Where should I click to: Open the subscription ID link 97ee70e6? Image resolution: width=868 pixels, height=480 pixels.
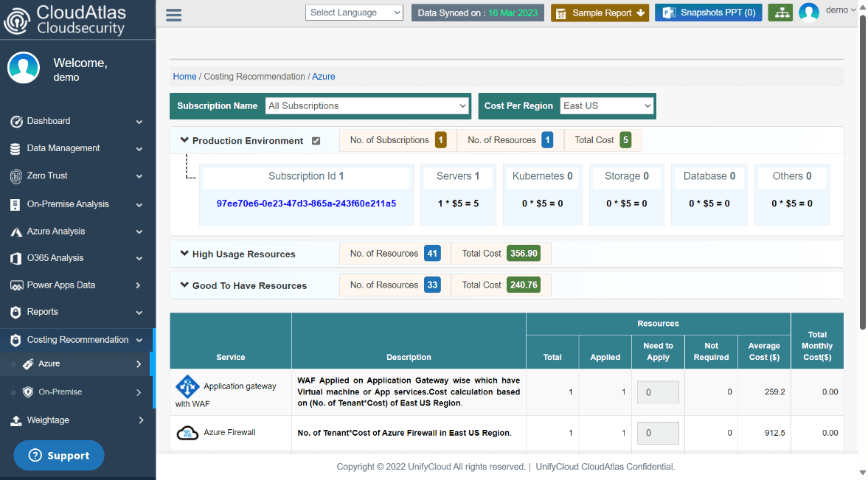click(306, 204)
